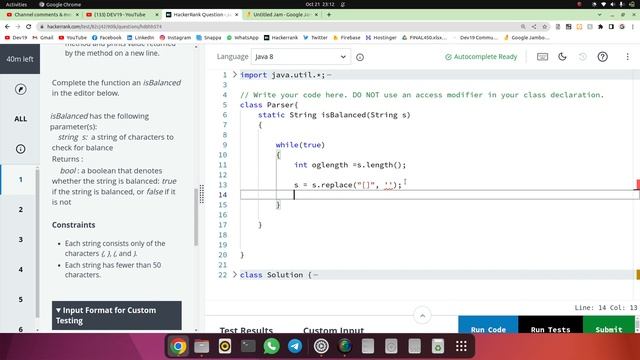
Task: Click the Chrome forward arrow
Action: point(18,27)
